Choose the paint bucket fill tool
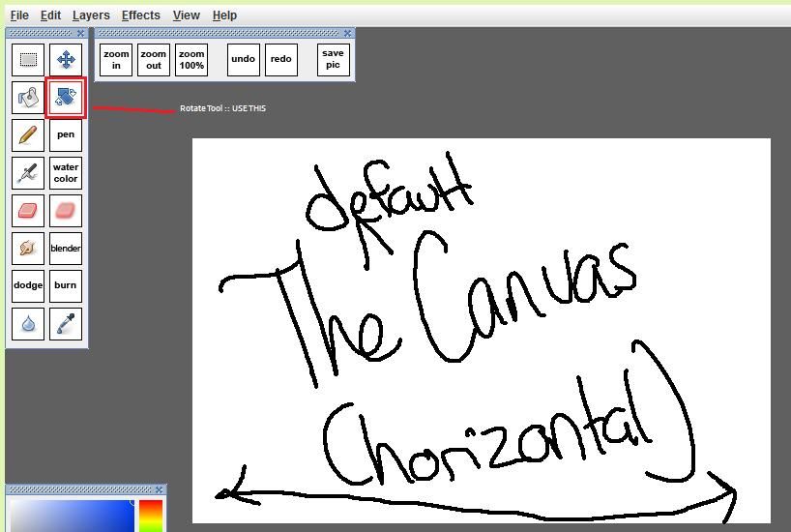This screenshot has width=791, height=532. point(28,98)
